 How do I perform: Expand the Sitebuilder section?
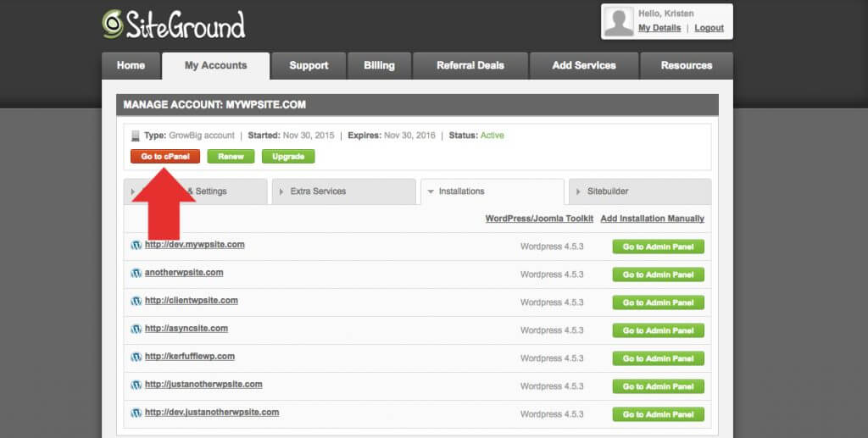[640, 191]
